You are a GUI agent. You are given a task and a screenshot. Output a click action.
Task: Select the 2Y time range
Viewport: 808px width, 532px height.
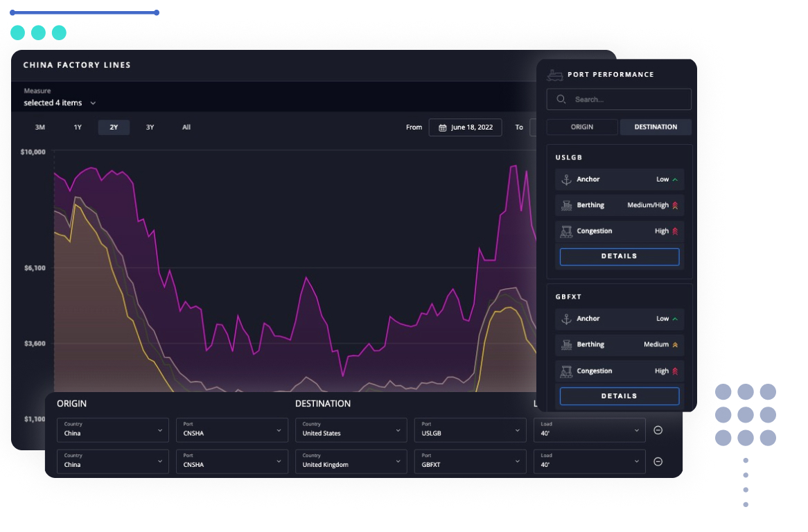pos(114,127)
